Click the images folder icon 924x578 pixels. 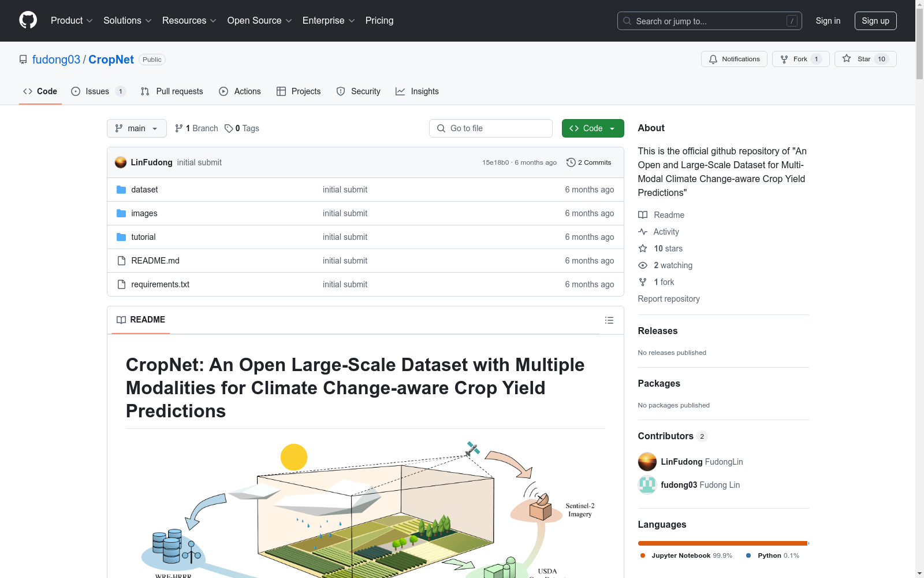point(121,213)
